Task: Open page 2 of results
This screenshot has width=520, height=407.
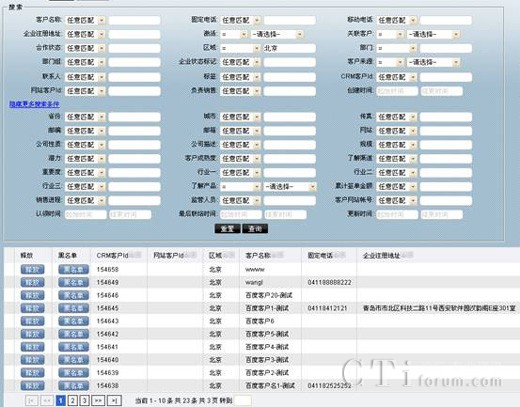Action: coord(73,400)
